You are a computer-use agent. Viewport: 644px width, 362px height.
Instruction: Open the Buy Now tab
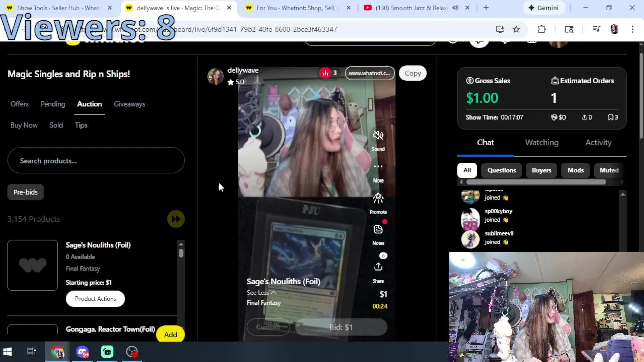coord(24,125)
